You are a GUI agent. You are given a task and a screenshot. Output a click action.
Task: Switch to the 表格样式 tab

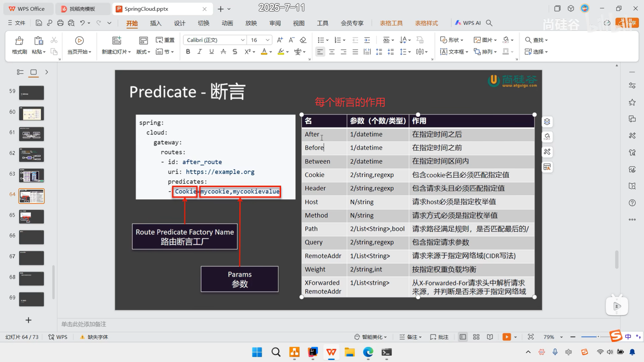426,23
